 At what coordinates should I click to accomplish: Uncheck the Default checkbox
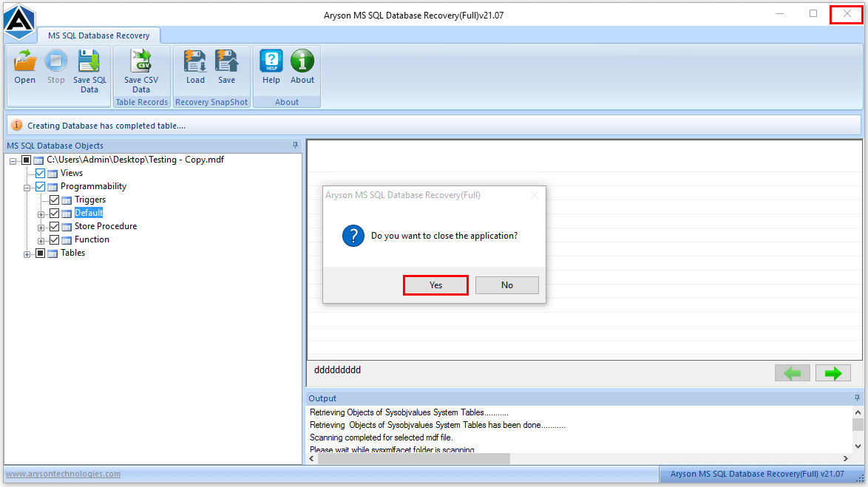click(54, 213)
